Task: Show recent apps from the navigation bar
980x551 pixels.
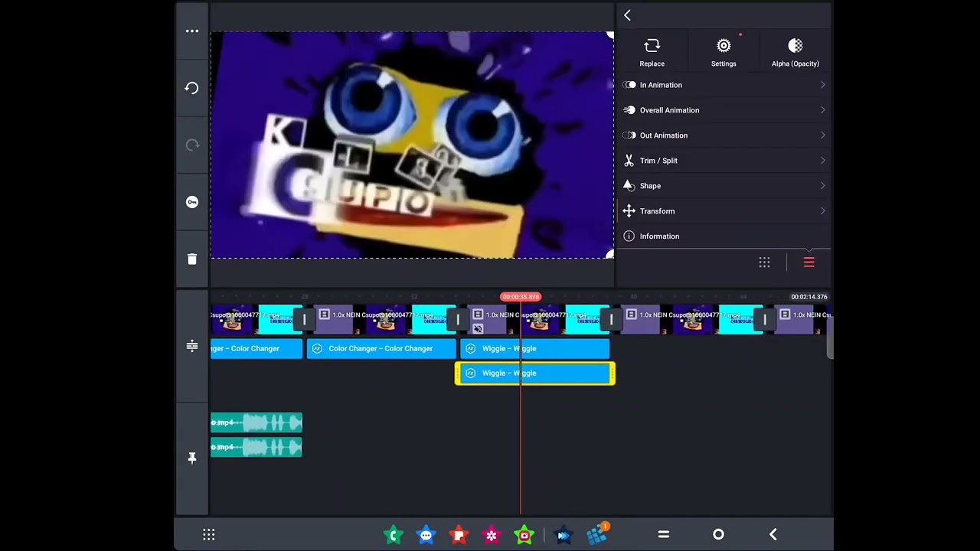Action: 664,535
